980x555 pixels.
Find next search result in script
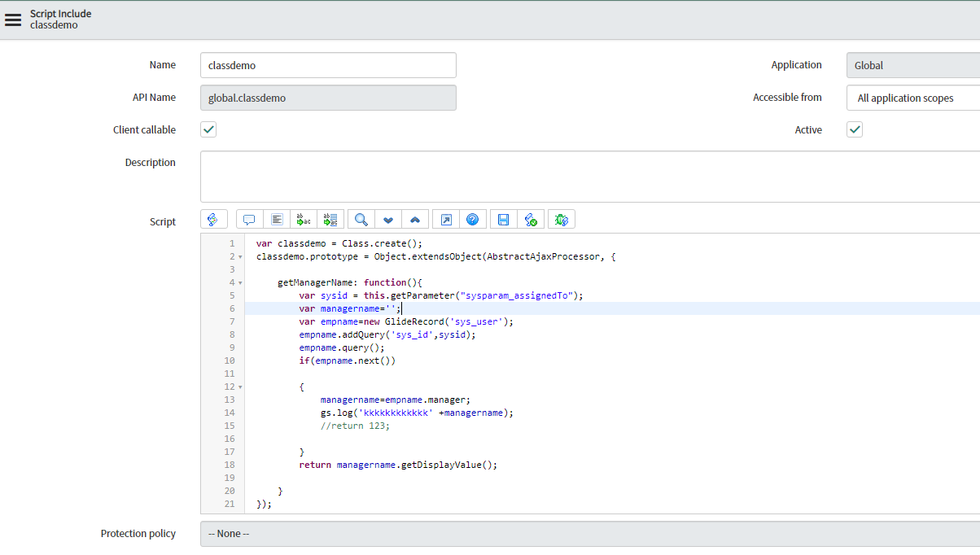(x=388, y=219)
